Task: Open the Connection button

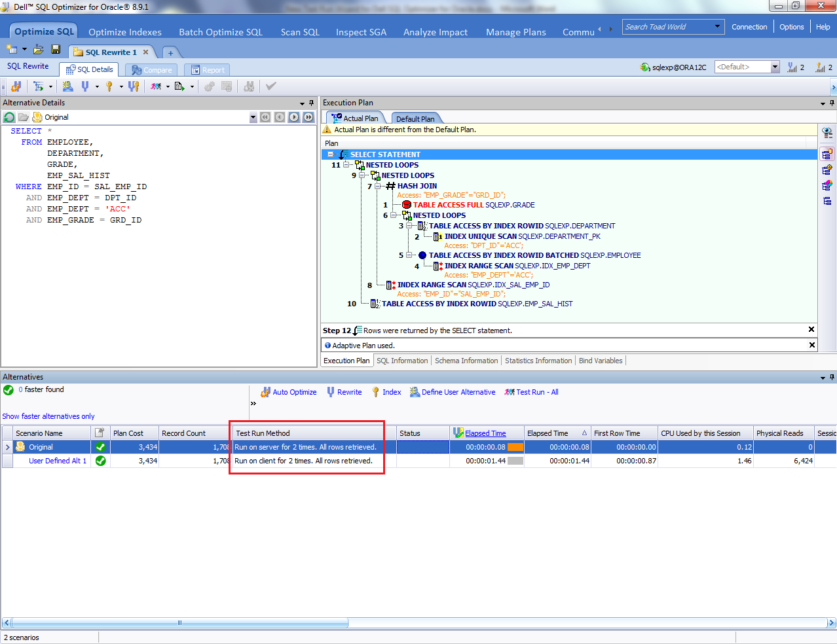Action: pyautogui.click(x=749, y=27)
